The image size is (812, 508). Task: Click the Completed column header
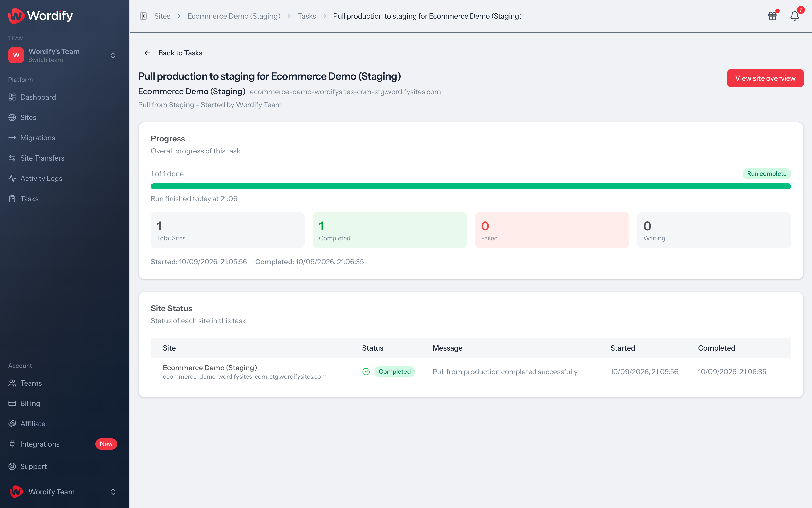pos(716,348)
